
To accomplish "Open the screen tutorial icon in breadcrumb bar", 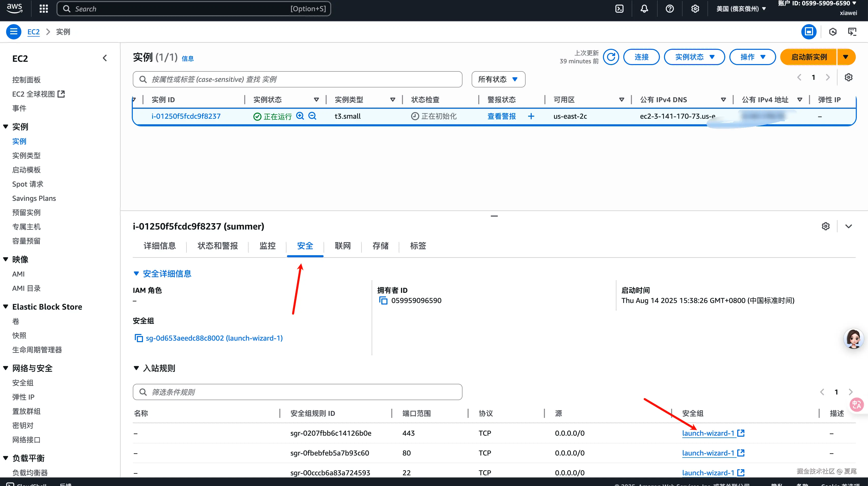I will coord(852,32).
